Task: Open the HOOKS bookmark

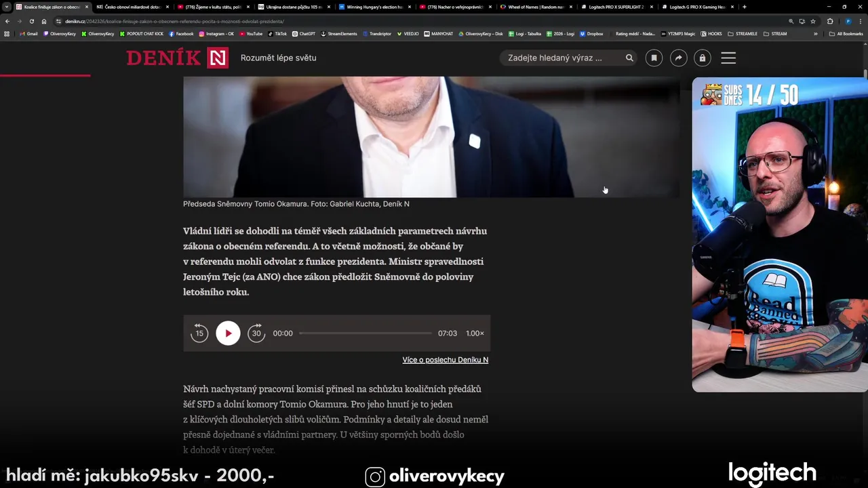Action: [711, 33]
